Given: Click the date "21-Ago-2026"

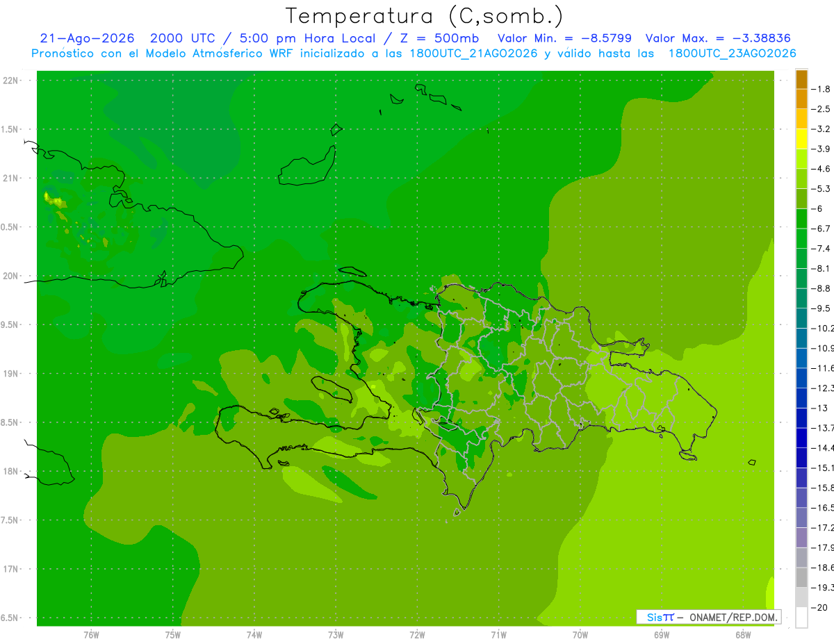Looking at the screenshot, I should click(87, 38).
